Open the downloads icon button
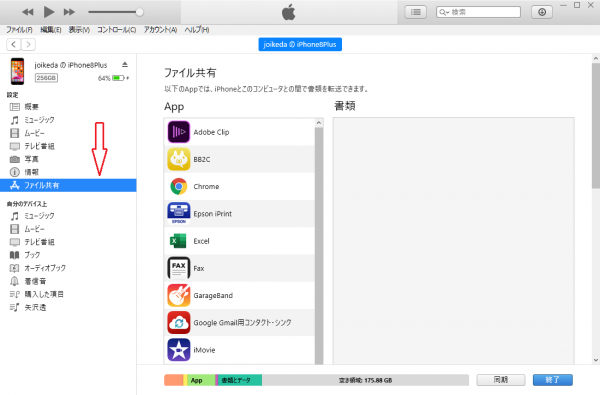Screen dimensions: 600x395 [x=542, y=12]
